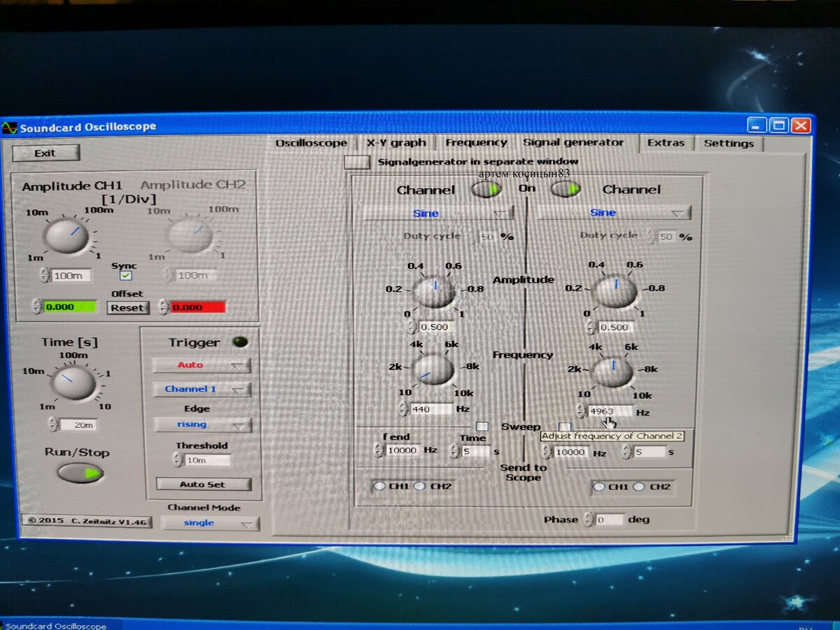Click the Exit button
This screenshot has width=840, height=630.
click(x=45, y=153)
